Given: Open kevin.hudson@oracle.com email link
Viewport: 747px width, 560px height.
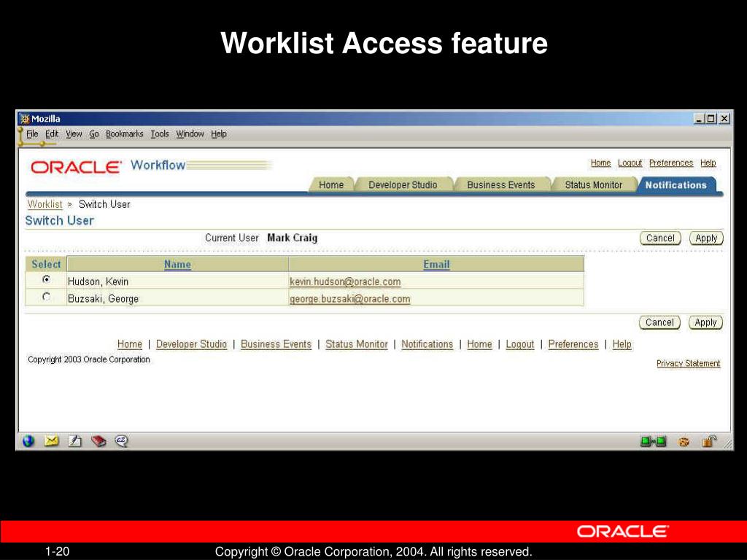Looking at the screenshot, I should (x=345, y=281).
